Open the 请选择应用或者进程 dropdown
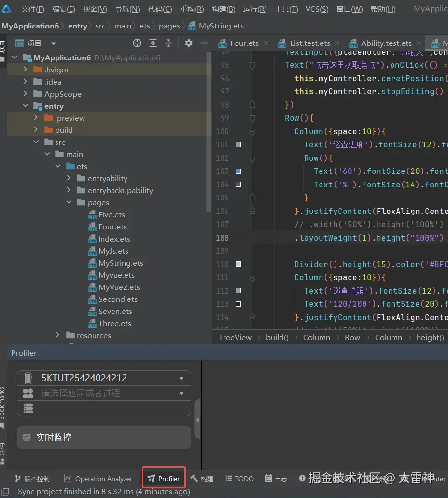The image size is (448, 498). [x=104, y=393]
